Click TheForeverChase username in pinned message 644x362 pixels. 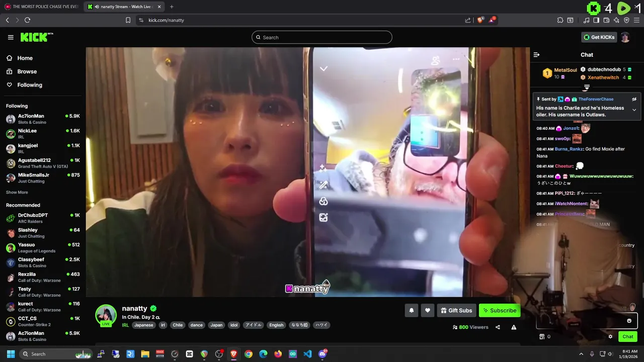click(596, 99)
